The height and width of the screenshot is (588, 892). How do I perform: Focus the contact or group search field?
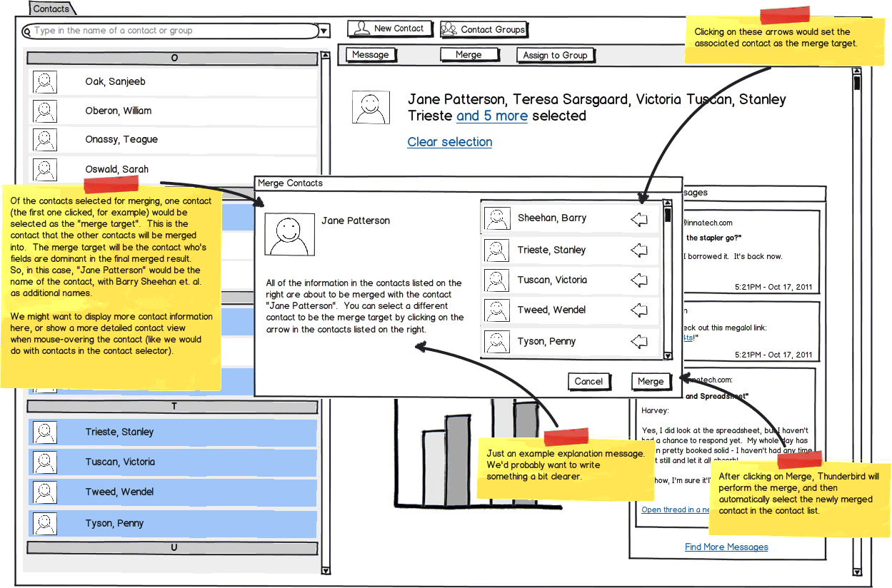[171, 31]
